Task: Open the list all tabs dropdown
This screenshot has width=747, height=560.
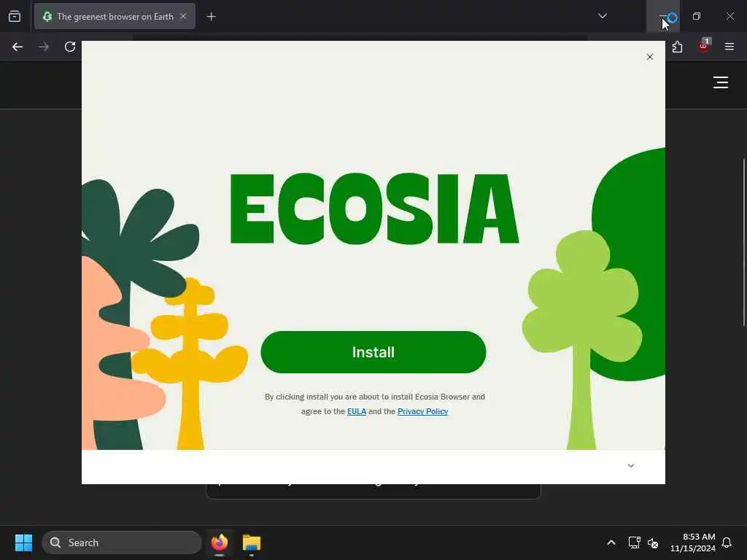Action: coord(602,16)
